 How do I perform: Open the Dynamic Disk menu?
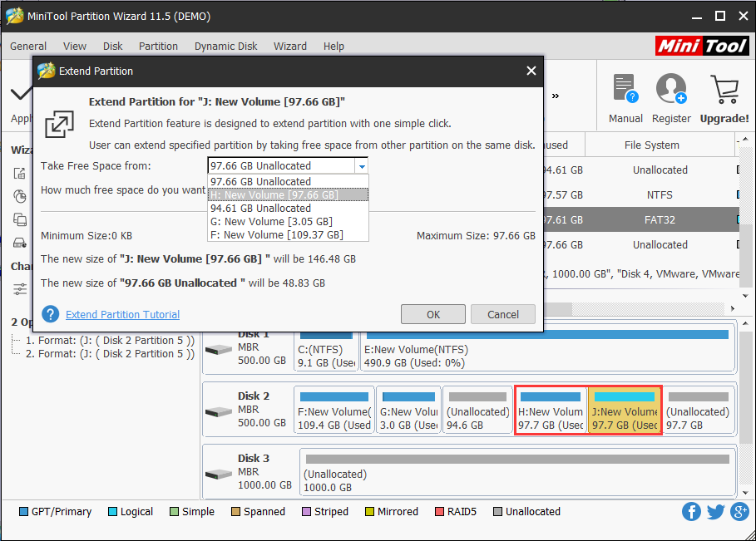click(225, 47)
